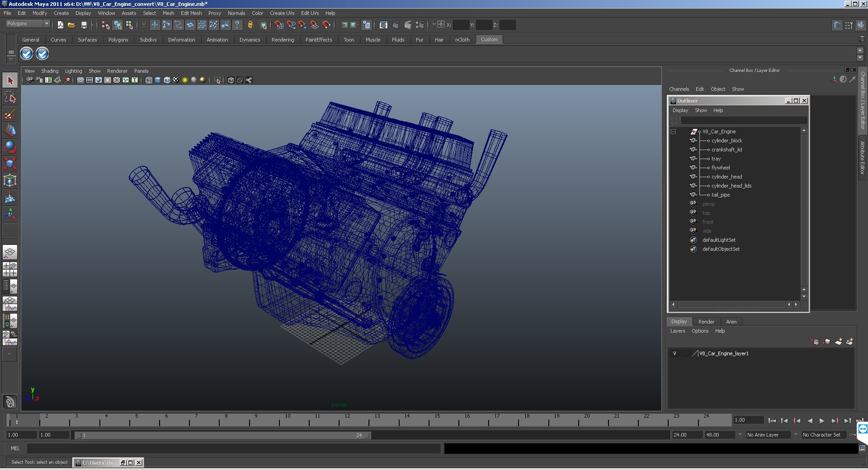Click the first custom shelf checkmark button
The height and width of the screenshot is (470, 868).
pyautogui.click(x=27, y=54)
